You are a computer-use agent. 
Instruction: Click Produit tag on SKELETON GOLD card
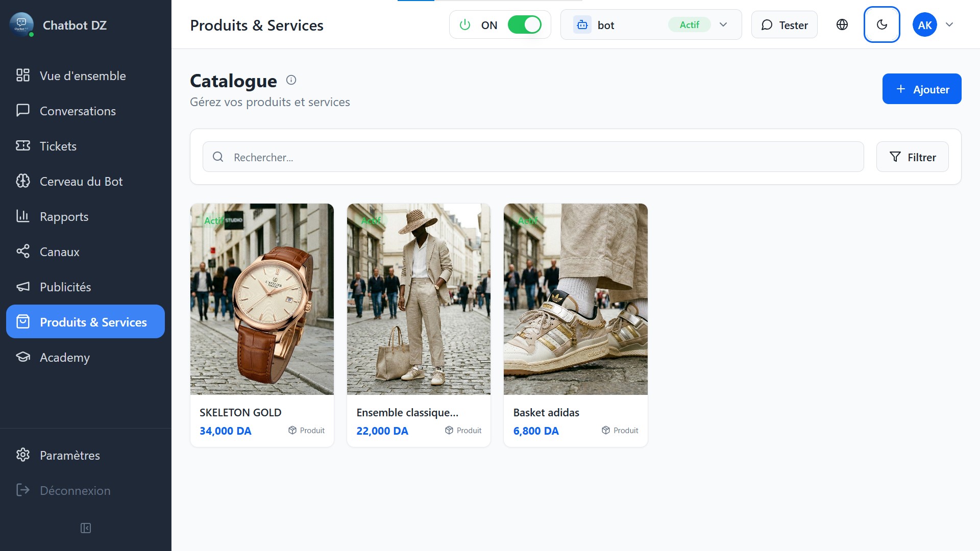(x=306, y=430)
